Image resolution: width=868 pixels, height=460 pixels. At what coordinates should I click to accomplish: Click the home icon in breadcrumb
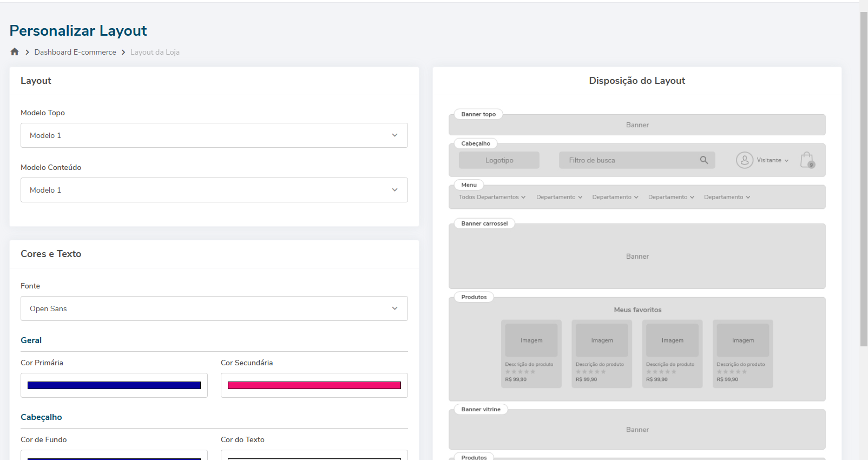click(15, 52)
